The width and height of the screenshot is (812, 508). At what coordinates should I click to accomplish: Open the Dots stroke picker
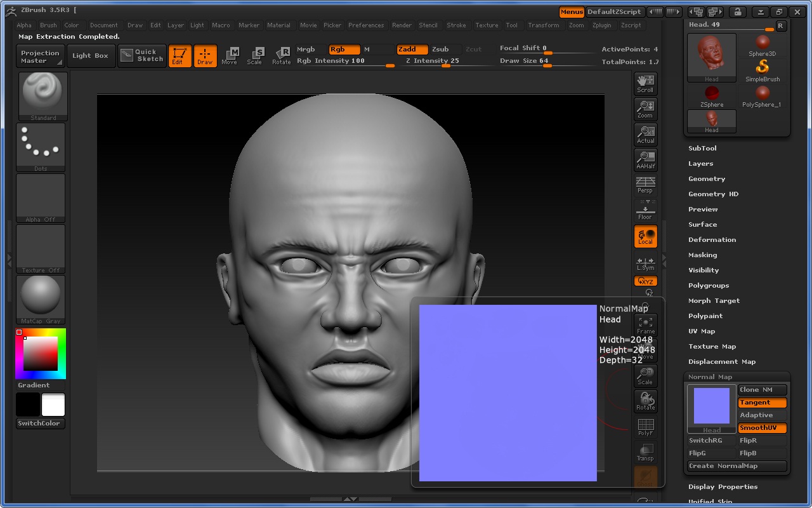click(x=41, y=147)
